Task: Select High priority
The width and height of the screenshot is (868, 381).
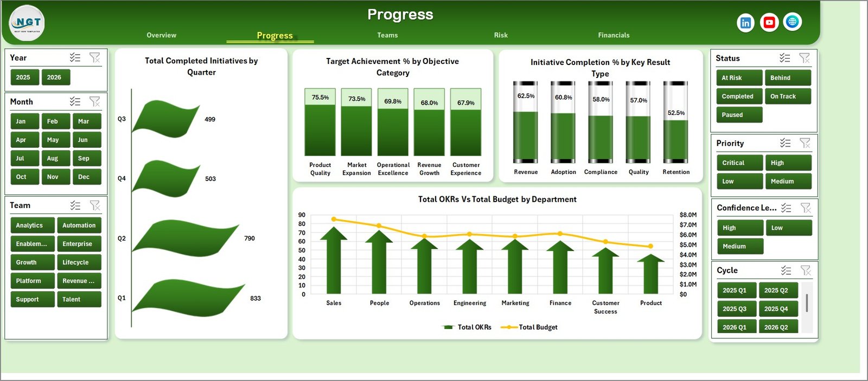Action: click(789, 163)
